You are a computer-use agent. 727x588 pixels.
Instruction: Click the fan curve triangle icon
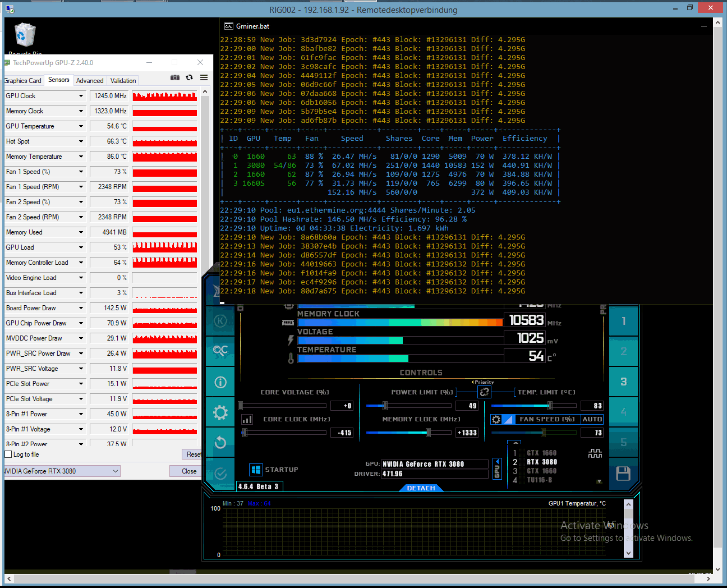(508, 419)
